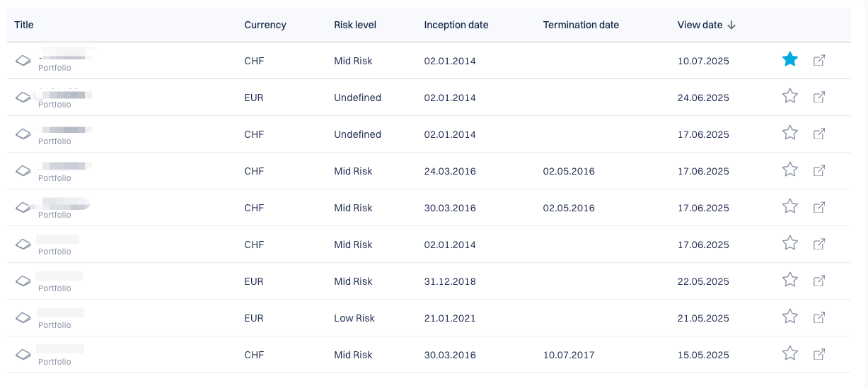Select the Termination date column header
The height and width of the screenshot is (388, 868).
581,25
